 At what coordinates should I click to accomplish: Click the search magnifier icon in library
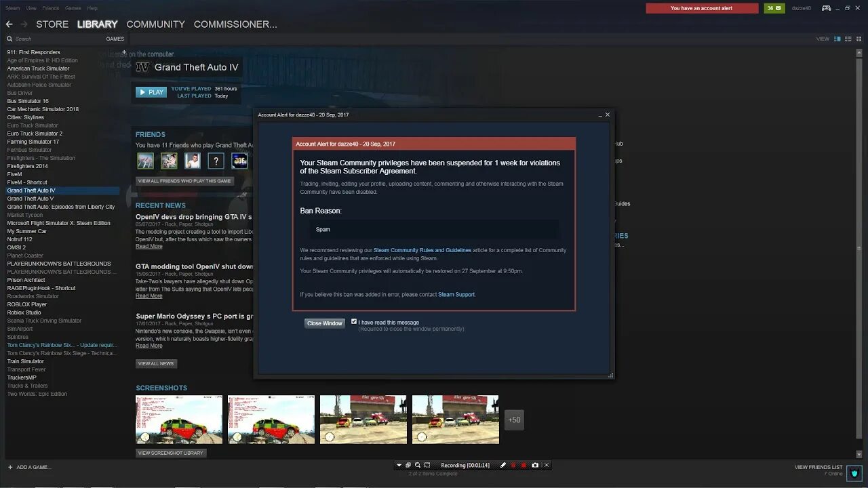pyautogui.click(x=9, y=39)
